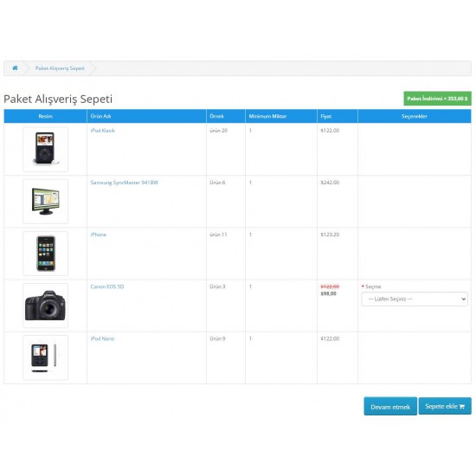Image resolution: width=476 pixels, height=476 pixels.
Task: Expand the Lütfen Seçiniz options dropdown
Action: 415,299
